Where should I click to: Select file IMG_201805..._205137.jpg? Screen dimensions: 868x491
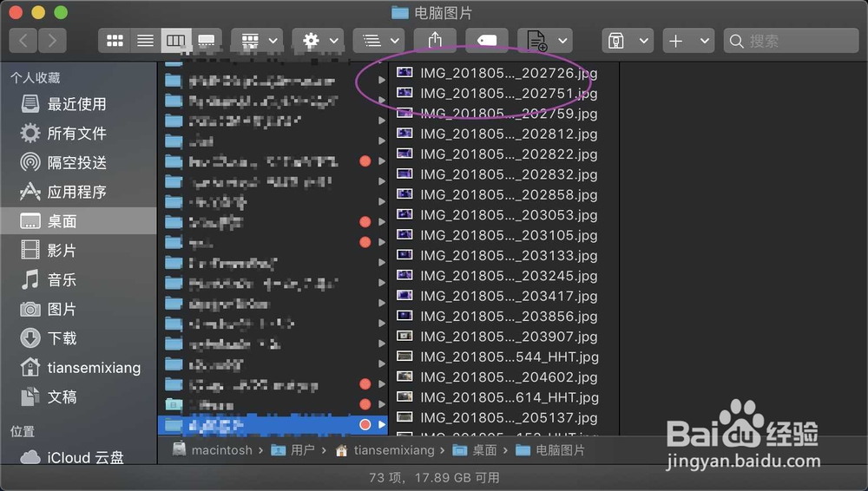[x=503, y=418]
